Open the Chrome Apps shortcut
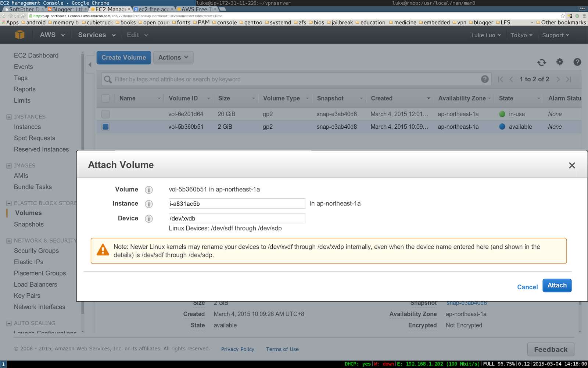Viewport: 588px width, 368px height. tap(10, 22)
